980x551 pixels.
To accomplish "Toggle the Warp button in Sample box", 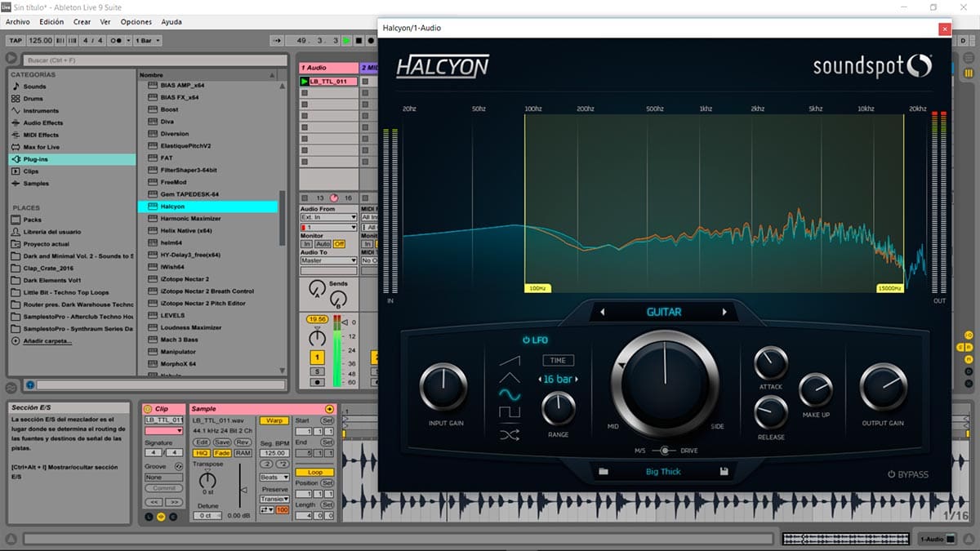I will 273,420.
